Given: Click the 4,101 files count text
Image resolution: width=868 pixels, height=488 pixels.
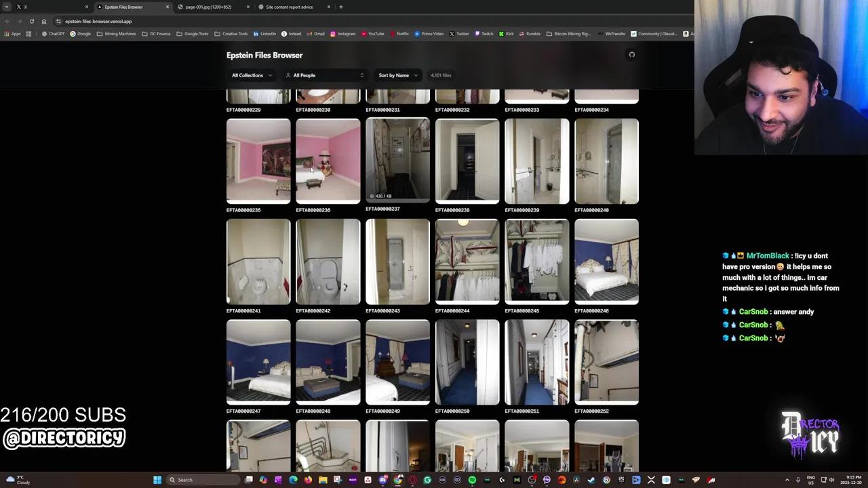Looking at the screenshot, I should (x=441, y=75).
